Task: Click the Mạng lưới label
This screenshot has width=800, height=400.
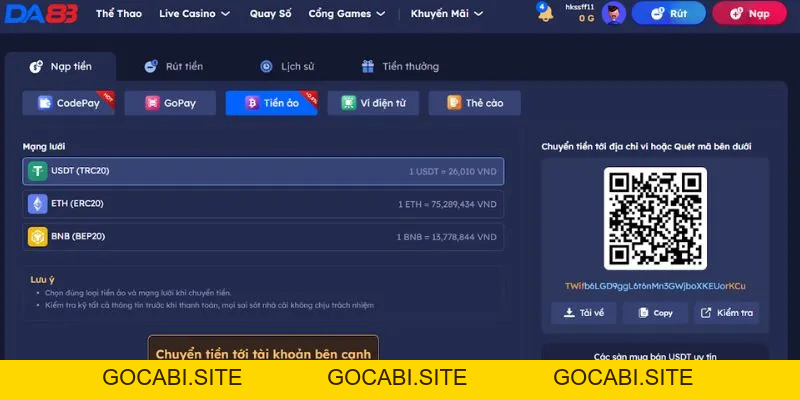Action: tap(44, 147)
